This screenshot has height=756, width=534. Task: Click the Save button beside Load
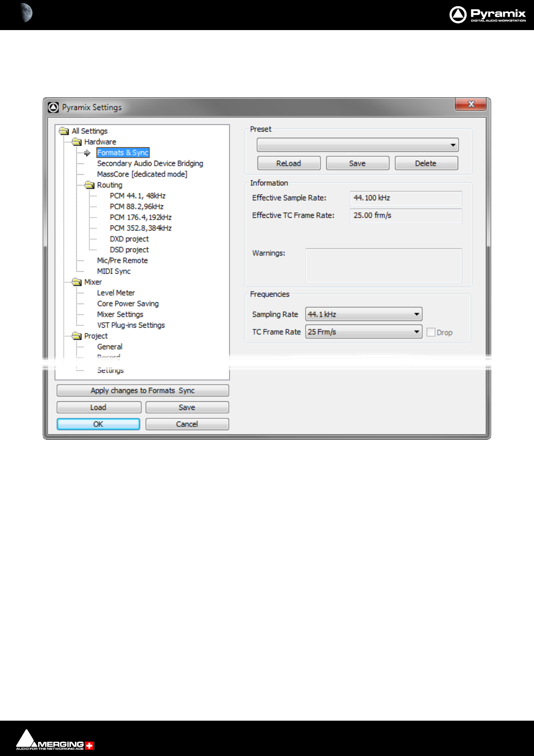[187, 407]
